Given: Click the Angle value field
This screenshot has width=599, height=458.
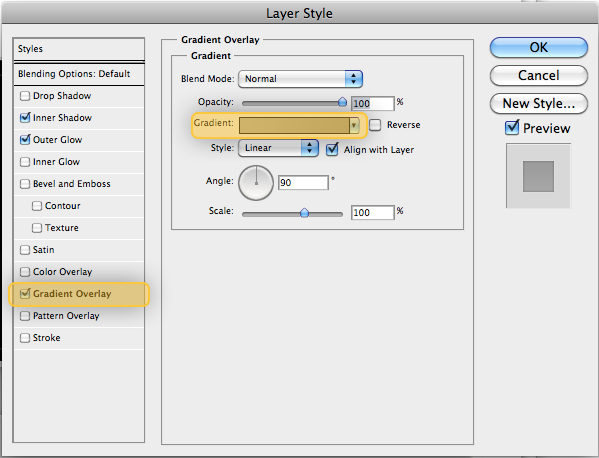Looking at the screenshot, I should 303,183.
